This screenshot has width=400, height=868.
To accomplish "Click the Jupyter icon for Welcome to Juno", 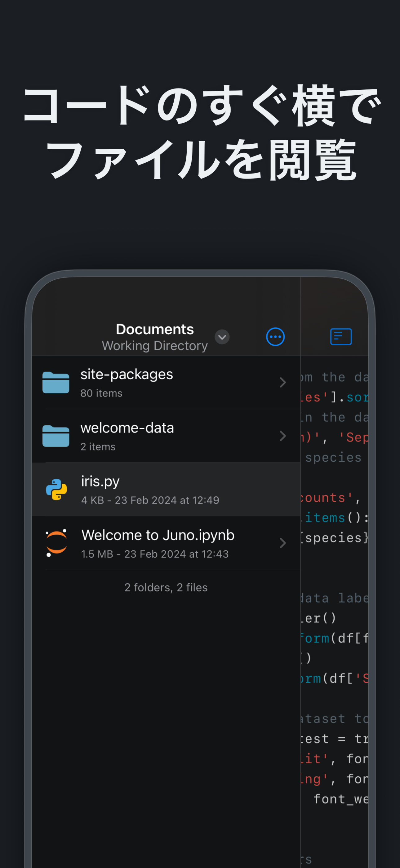I will pos(56,543).
